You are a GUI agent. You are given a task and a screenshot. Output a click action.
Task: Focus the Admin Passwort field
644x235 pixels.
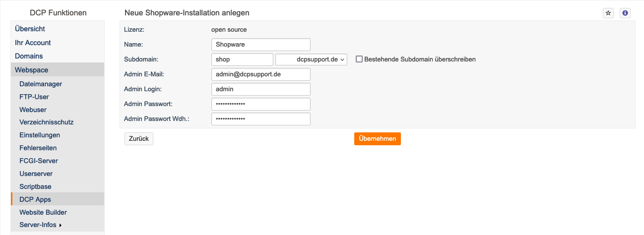click(x=261, y=104)
